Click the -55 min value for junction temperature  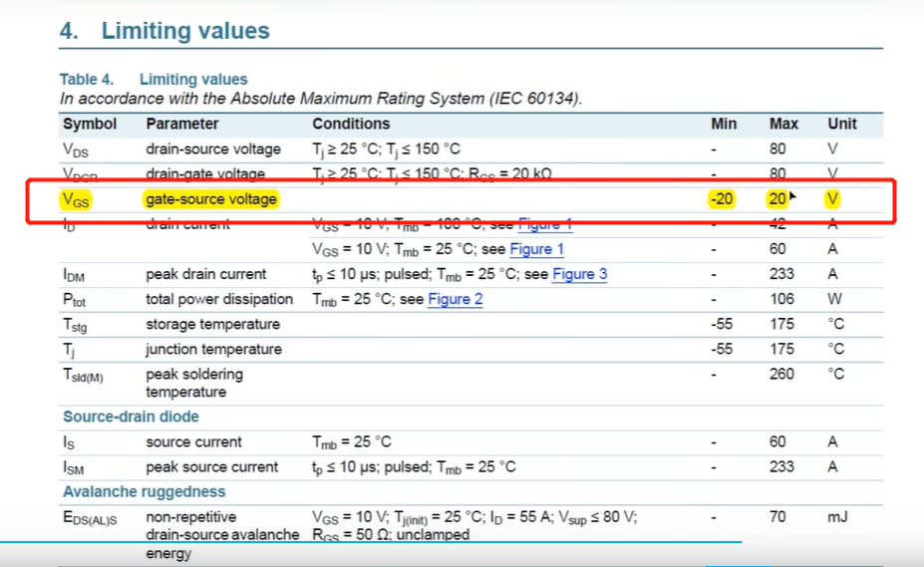722,350
